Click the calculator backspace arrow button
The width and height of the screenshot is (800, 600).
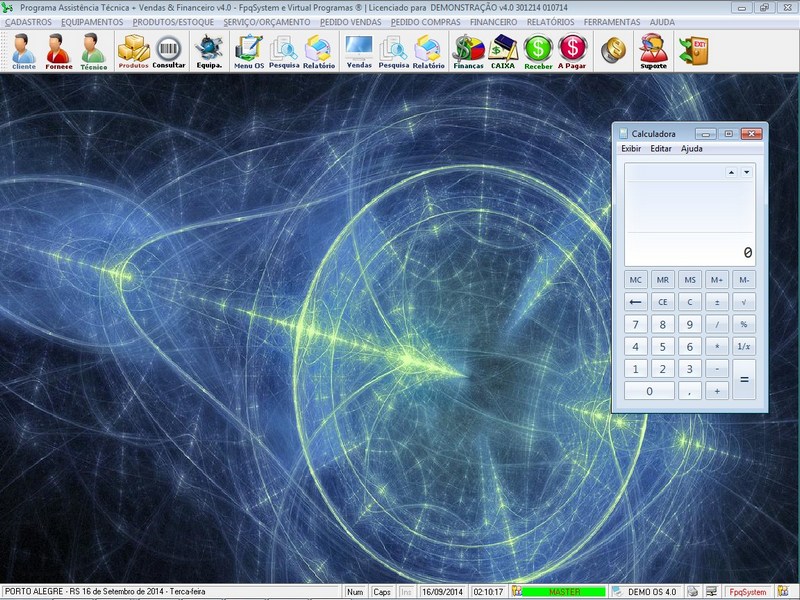[x=636, y=302]
